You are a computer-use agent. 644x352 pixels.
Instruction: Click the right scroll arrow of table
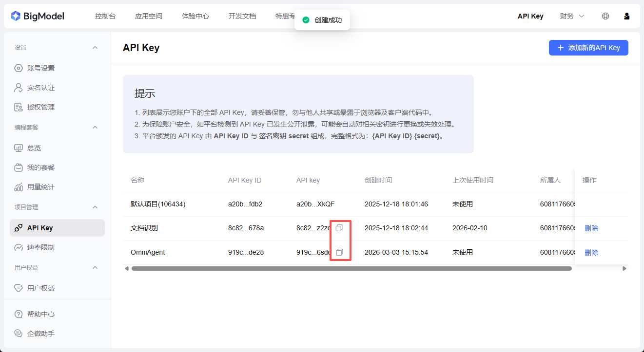[624, 268]
